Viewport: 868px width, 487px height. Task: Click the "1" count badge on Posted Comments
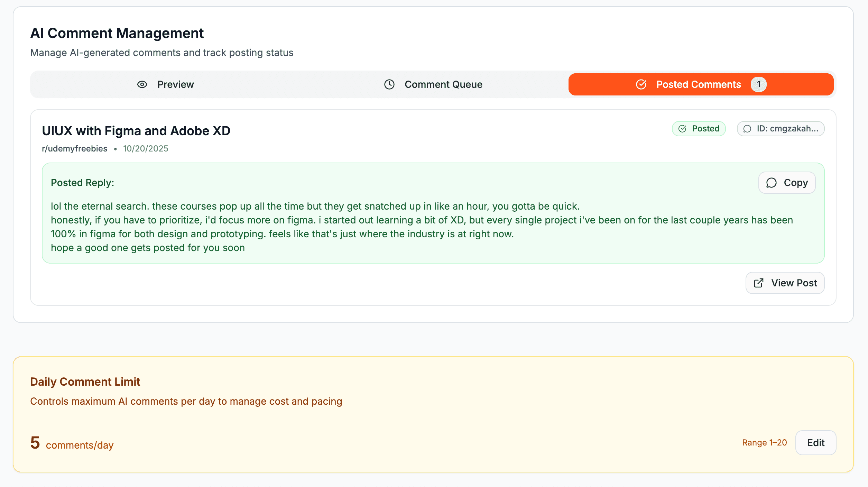(759, 84)
